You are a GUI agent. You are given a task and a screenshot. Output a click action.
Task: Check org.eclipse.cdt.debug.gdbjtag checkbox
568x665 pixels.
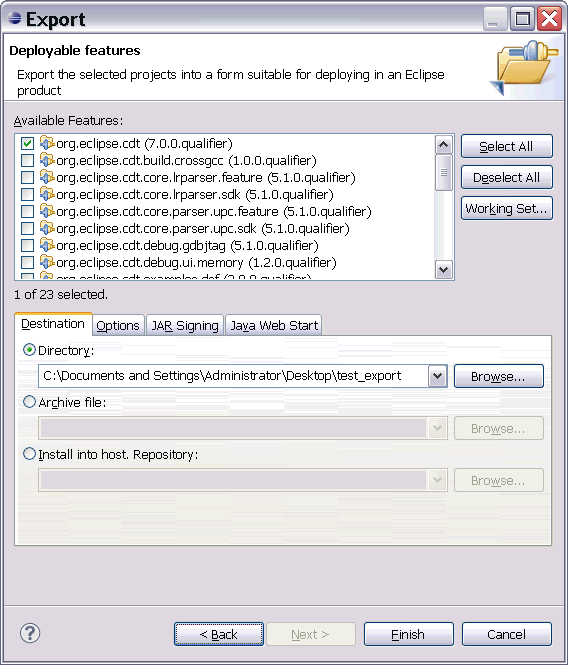28,245
